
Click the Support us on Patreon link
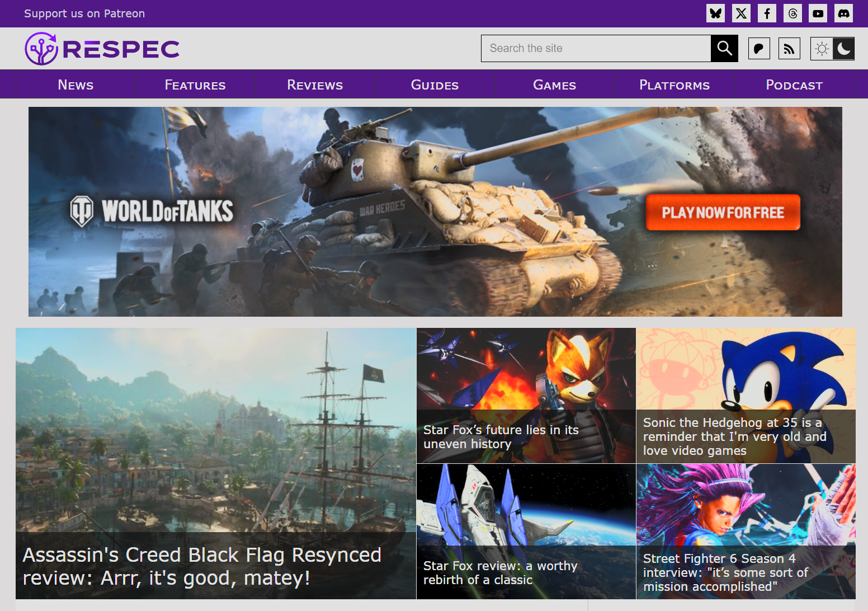pyautogui.click(x=84, y=13)
